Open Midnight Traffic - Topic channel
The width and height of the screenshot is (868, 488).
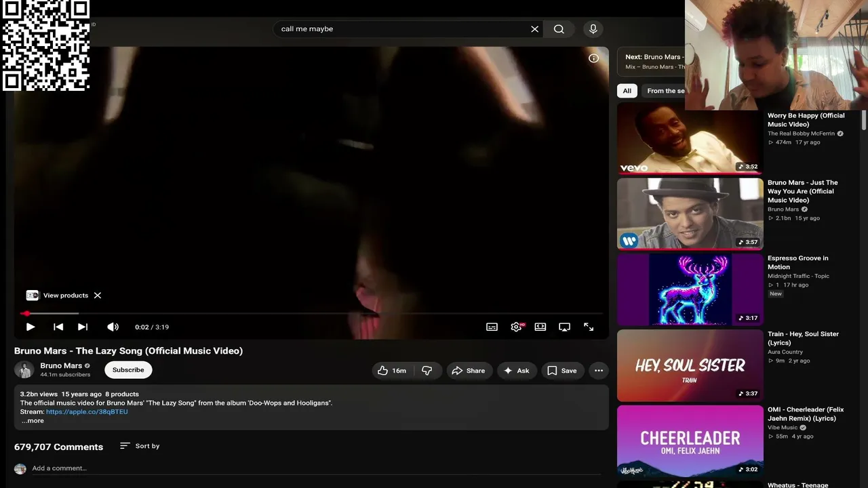pyautogui.click(x=798, y=276)
